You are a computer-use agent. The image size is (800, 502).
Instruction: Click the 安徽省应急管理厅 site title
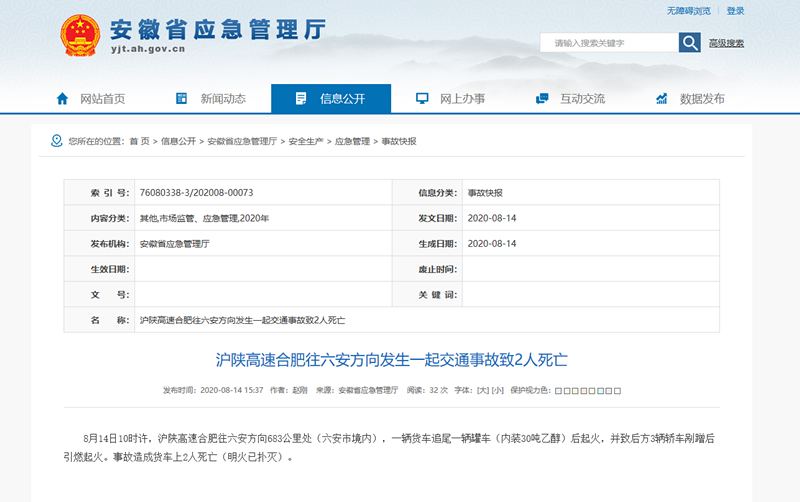[x=218, y=30]
